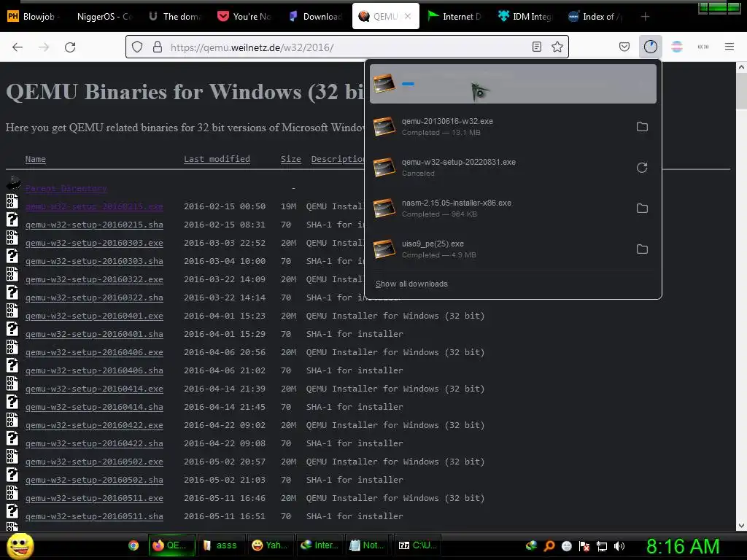Image resolution: width=747 pixels, height=560 pixels.
Task: Retry the canceled qemu-w32-setup-20220831.exe download
Action: point(642,168)
